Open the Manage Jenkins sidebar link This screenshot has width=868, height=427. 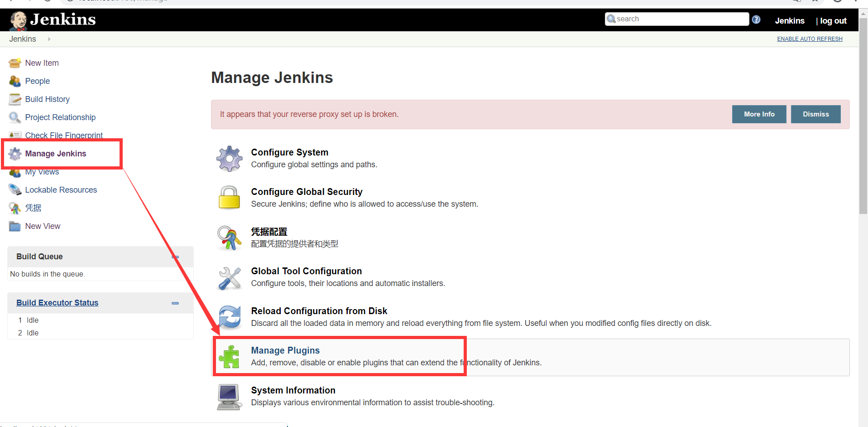(x=55, y=154)
